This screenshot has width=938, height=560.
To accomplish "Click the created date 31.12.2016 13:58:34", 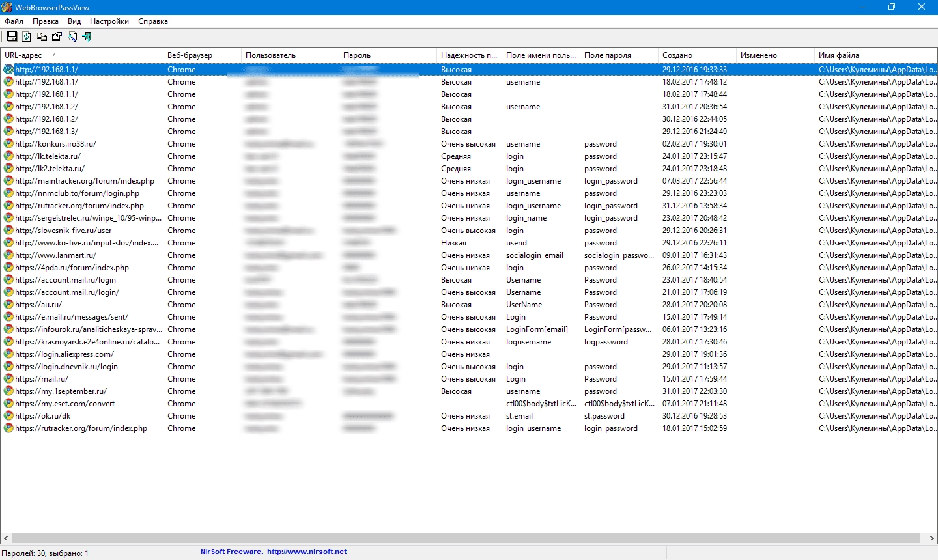I will 694,206.
